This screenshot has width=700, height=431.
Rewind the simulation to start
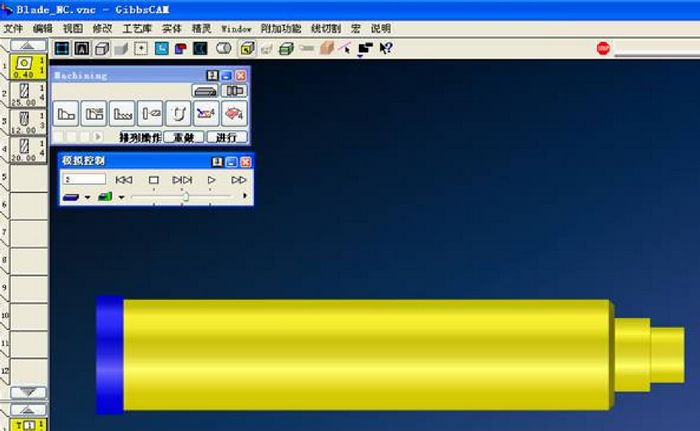point(124,180)
